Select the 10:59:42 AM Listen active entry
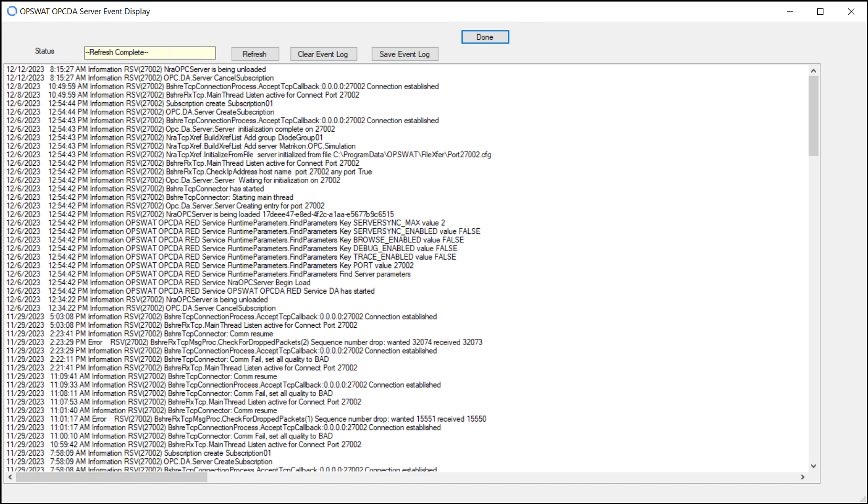 (x=184, y=444)
